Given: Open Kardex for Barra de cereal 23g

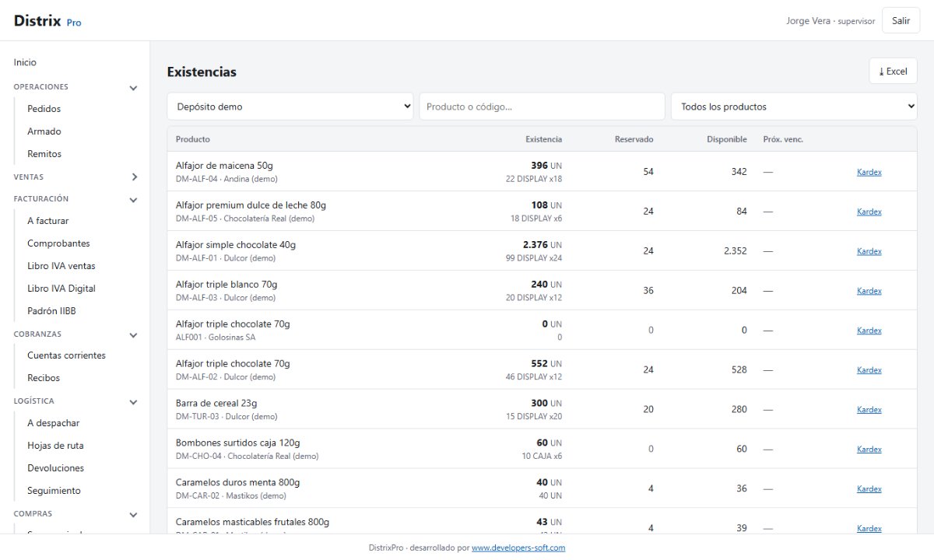Looking at the screenshot, I should [x=869, y=410].
